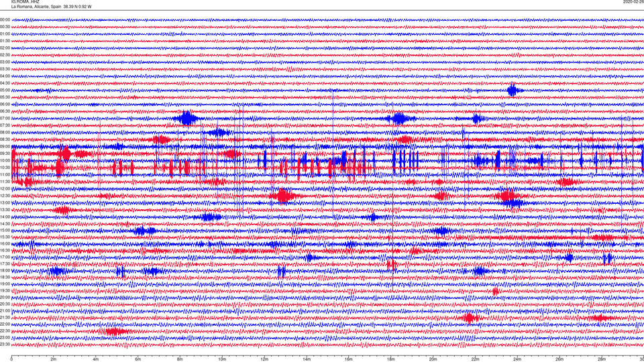Select the 16:00 time row label

(x=5, y=244)
